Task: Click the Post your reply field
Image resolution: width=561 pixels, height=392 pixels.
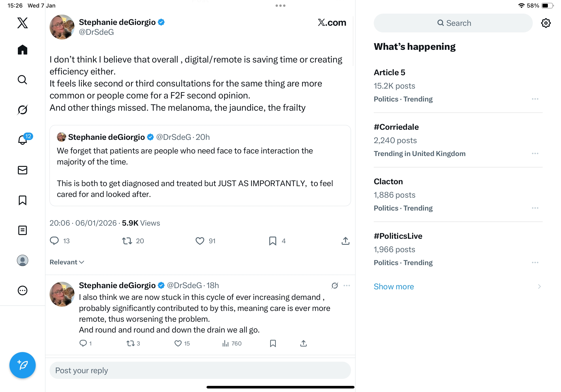Action: point(200,370)
